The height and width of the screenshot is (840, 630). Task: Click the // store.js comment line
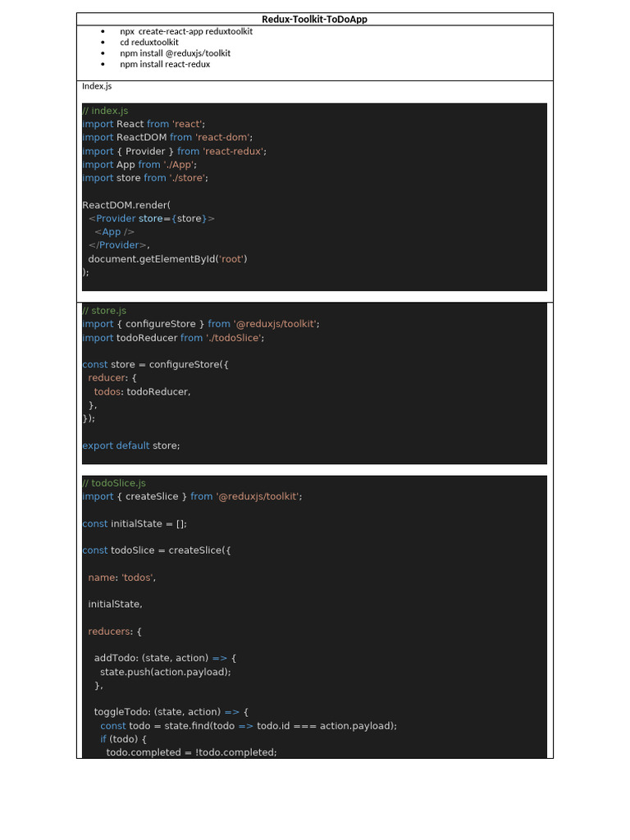(x=105, y=311)
